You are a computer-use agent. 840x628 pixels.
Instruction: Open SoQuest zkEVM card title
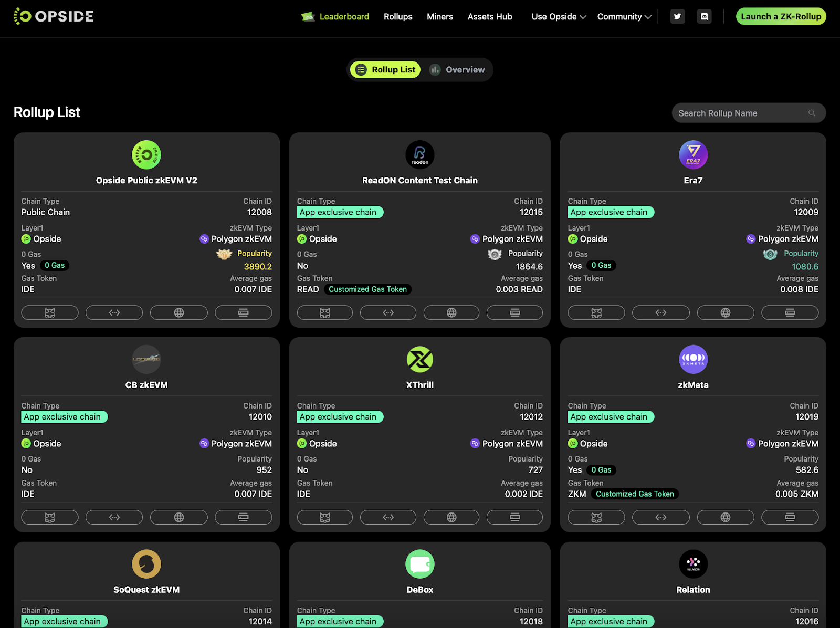click(x=146, y=590)
